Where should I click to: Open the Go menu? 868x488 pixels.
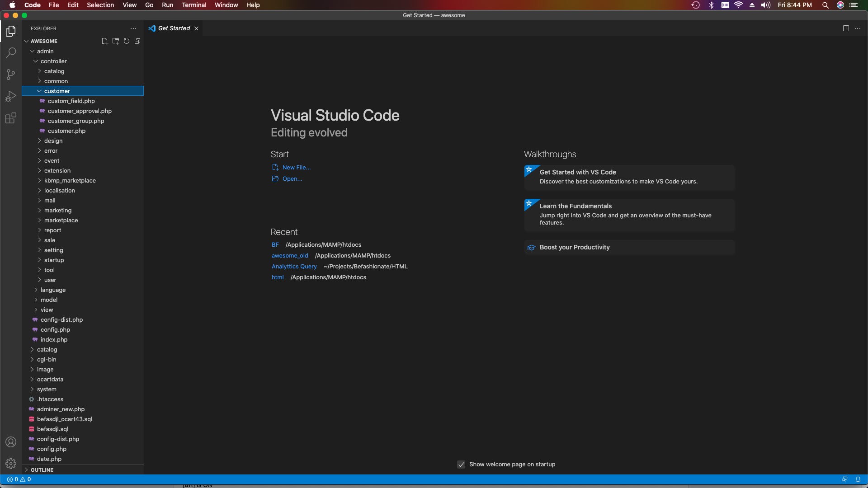click(x=149, y=5)
